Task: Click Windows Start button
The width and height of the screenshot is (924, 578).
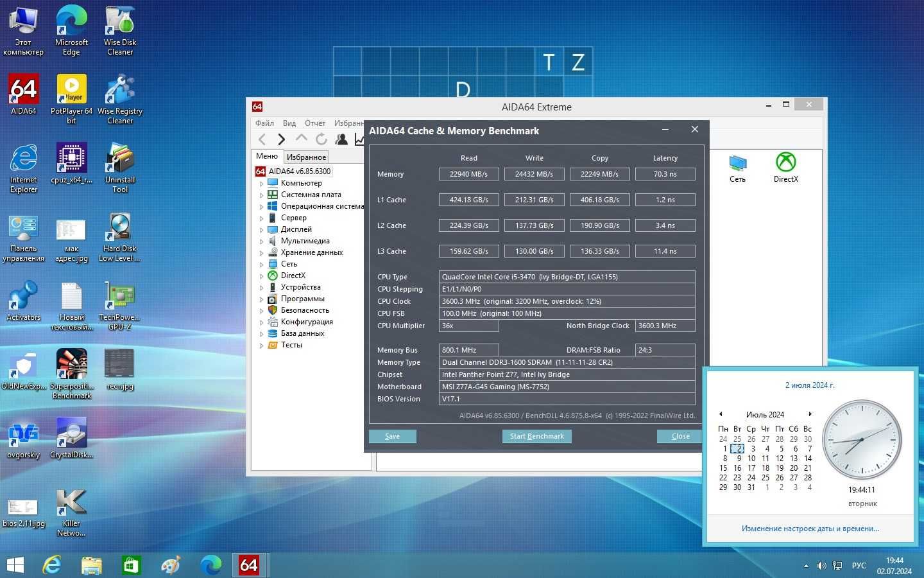Action: point(15,565)
